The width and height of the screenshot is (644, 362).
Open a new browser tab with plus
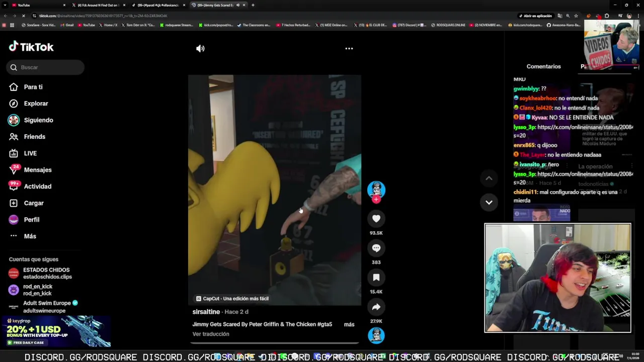pyautogui.click(x=253, y=5)
